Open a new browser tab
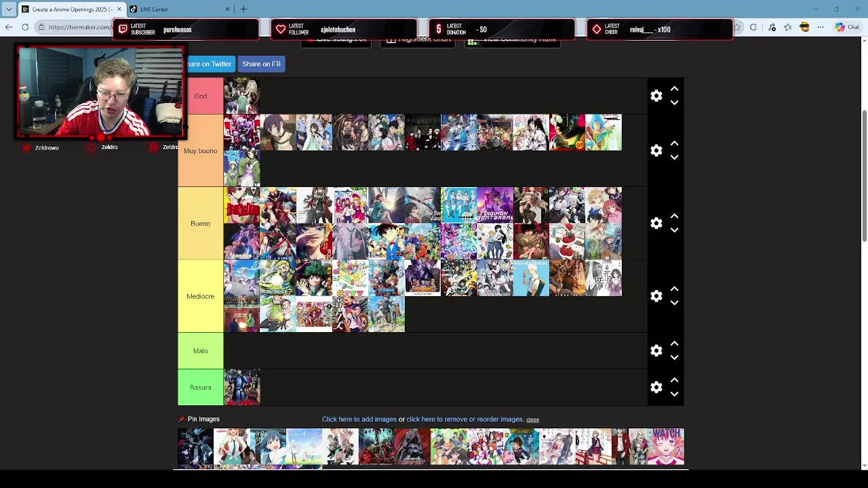The width and height of the screenshot is (868, 488). (243, 9)
